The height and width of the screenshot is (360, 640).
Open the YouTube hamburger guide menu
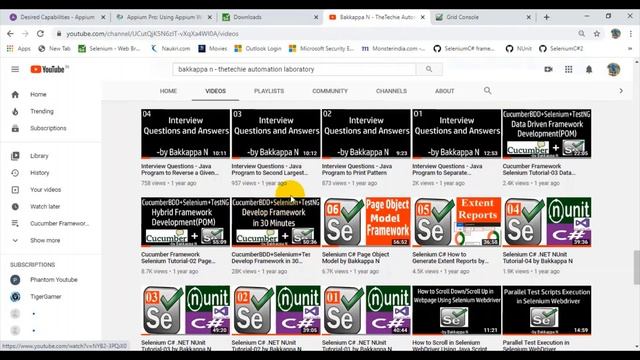click(15, 69)
